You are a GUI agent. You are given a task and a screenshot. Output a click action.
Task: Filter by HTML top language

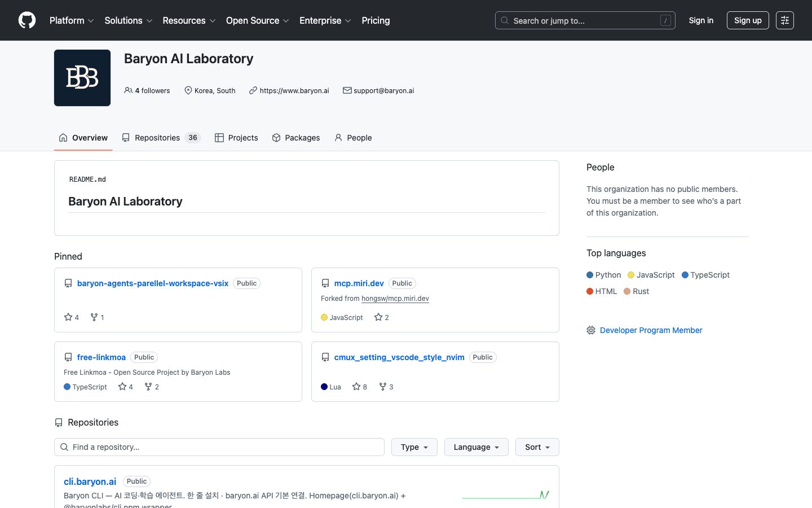coord(602,291)
